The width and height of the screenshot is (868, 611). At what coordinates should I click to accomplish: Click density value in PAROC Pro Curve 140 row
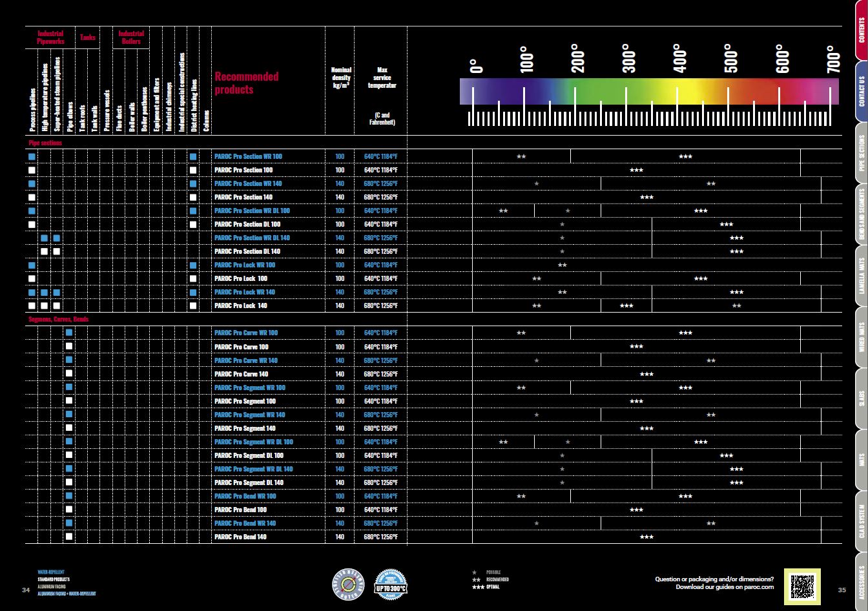[x=340, y=374]
